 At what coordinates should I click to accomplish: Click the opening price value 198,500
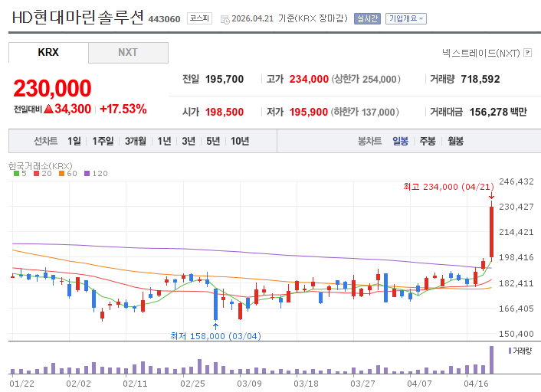point(225,112)
